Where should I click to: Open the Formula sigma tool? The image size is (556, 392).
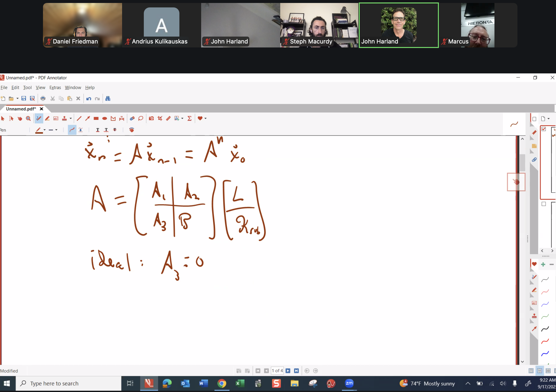point(190,118)
